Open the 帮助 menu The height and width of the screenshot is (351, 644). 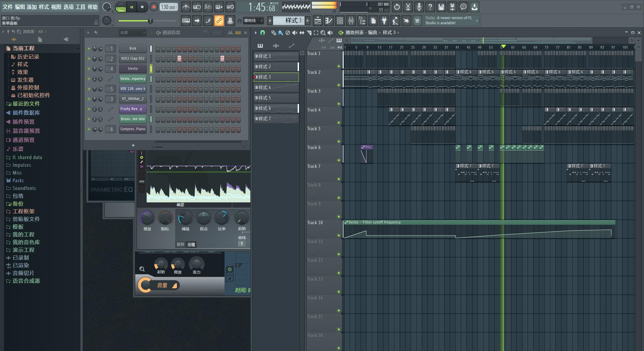93,7
